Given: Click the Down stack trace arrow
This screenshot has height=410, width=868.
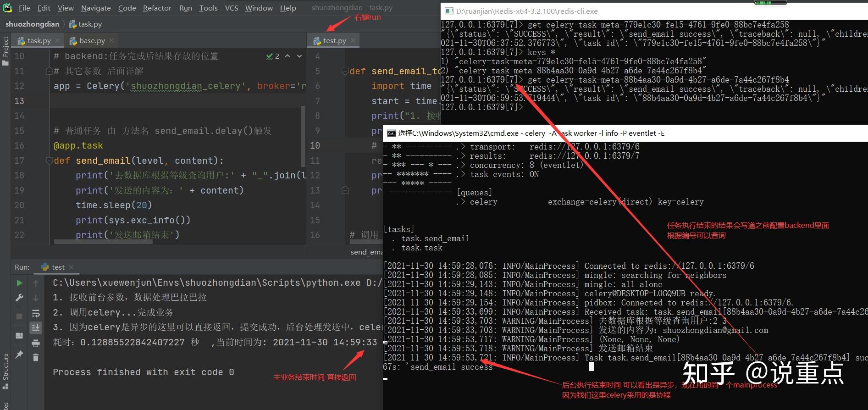Looking at the screenshot, I should [x=36, y=298].
